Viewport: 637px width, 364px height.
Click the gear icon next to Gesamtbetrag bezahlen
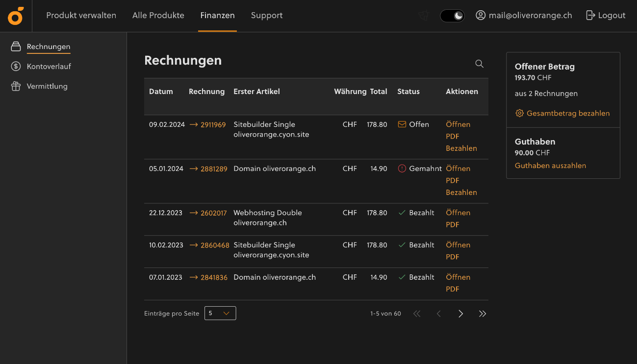pyautogui.click(x=519, y=113)
